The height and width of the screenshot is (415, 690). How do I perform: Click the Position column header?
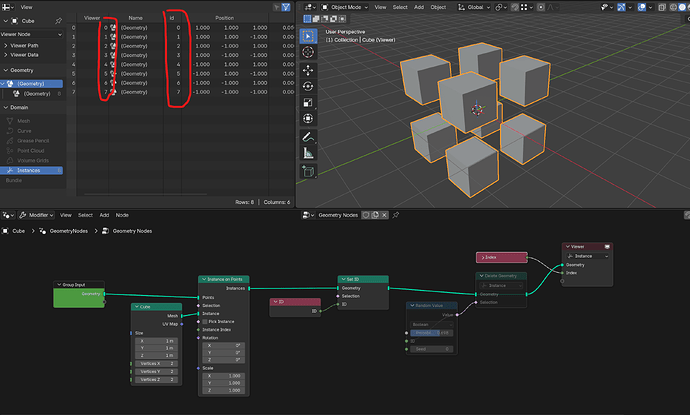[224, 18]
